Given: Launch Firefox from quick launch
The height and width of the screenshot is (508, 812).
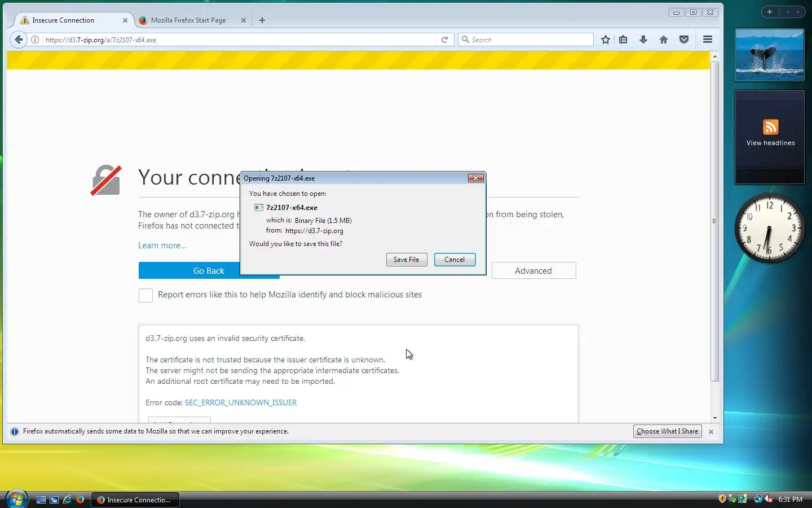Looking at the screenshot, I should pyautogui.click(x=80, y=500).
